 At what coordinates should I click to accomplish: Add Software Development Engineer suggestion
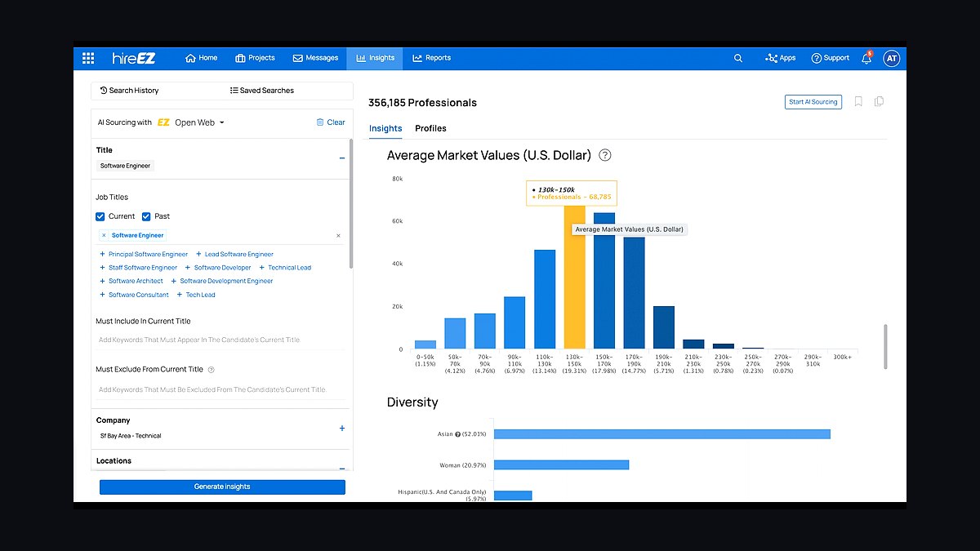pyautogui.click(x=222, y=281)
